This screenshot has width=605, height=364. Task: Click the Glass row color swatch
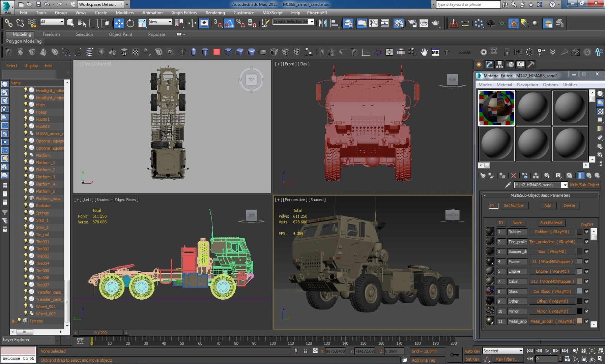(x=579, y=291)
